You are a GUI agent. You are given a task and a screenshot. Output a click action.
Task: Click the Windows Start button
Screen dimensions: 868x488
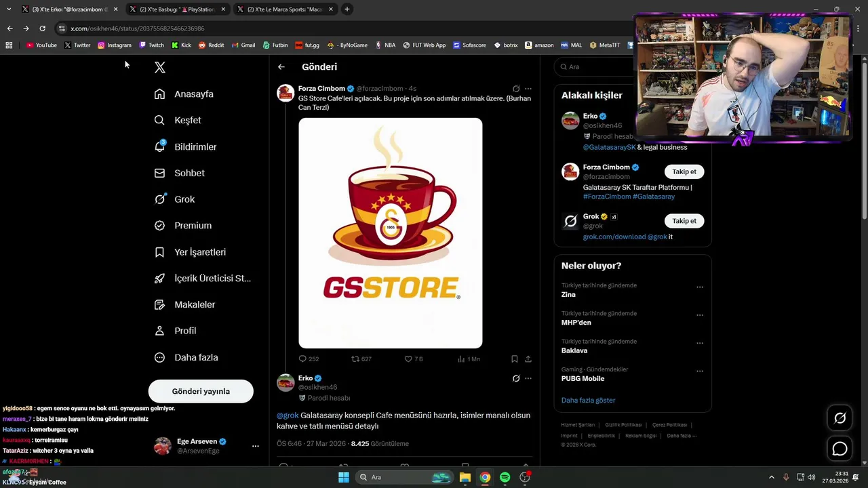click(x=344, y=477)
